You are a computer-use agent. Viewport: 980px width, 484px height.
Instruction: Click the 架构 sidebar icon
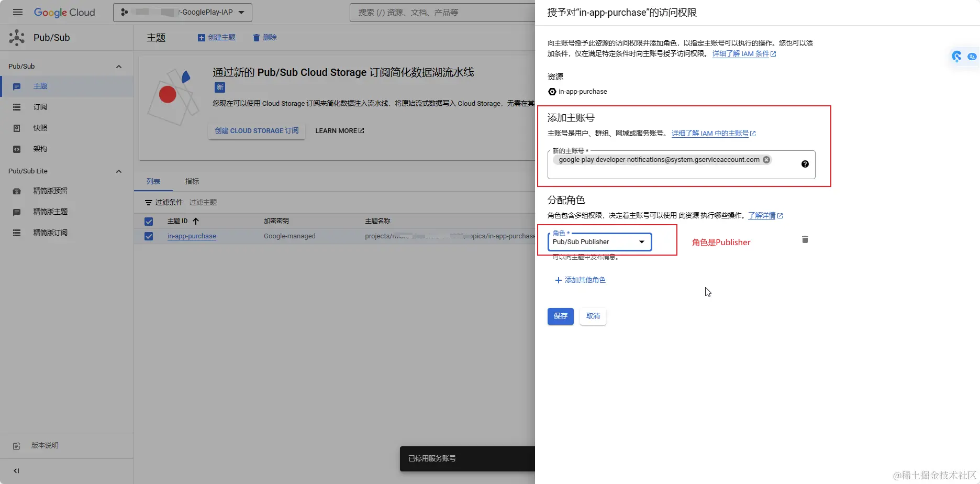point(17,149)
